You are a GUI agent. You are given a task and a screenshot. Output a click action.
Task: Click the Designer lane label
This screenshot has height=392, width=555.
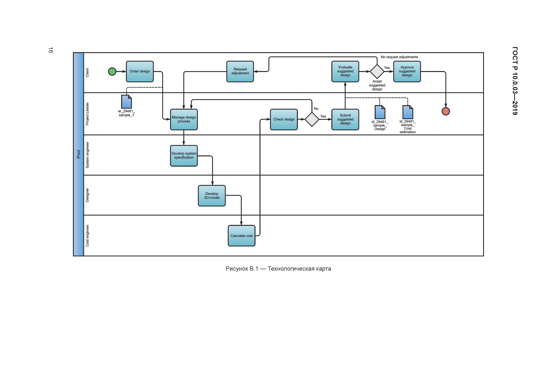coord(87,195)
